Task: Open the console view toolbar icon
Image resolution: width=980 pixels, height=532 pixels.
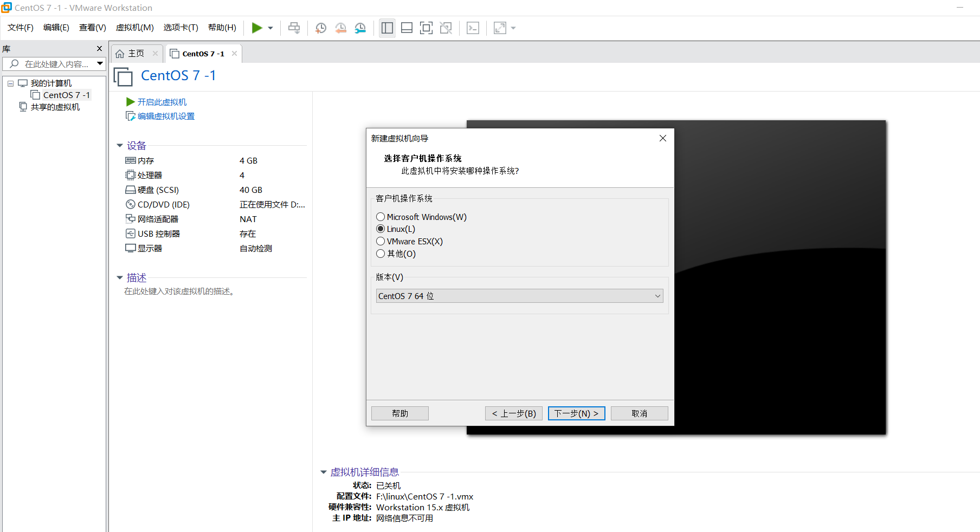Action: [x=473, y=28]
